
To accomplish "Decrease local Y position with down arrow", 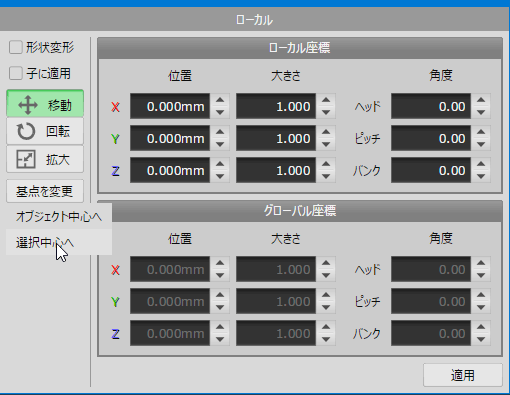I will pyautogui.click(x=220, y=144).
